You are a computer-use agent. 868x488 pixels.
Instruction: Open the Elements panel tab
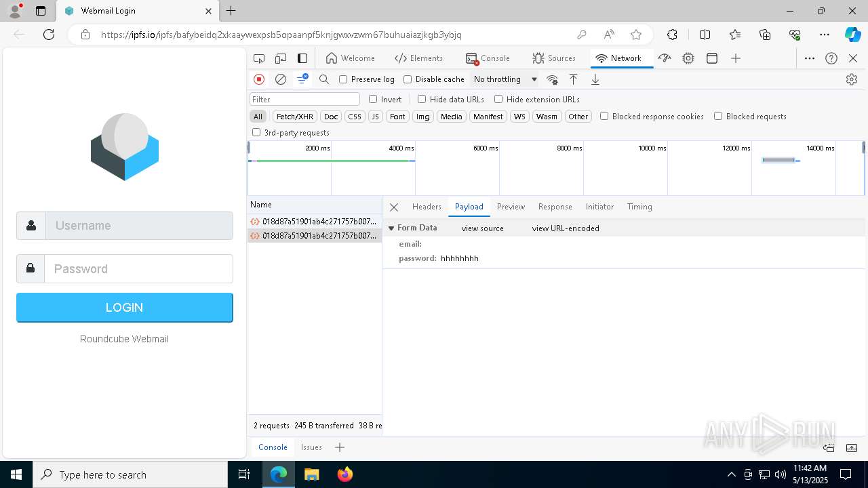pos(418,58)
